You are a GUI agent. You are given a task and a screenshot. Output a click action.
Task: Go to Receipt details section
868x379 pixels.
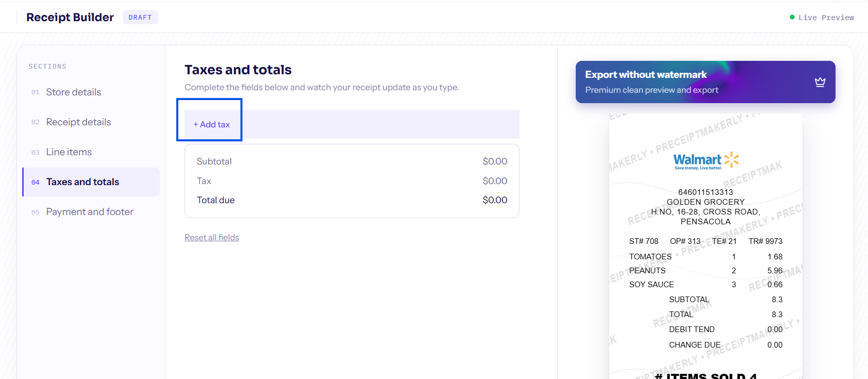coord(91,122)
